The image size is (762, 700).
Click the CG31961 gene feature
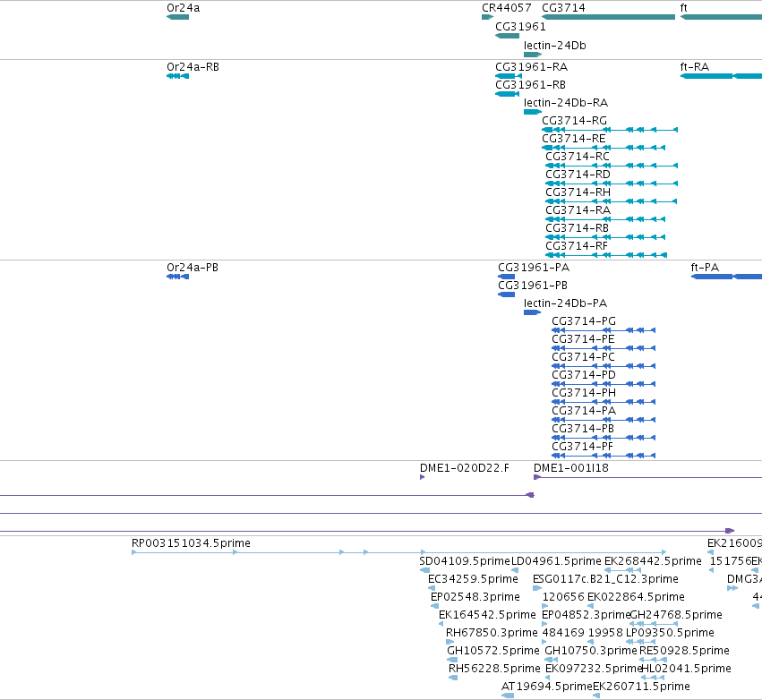point(508,36)
